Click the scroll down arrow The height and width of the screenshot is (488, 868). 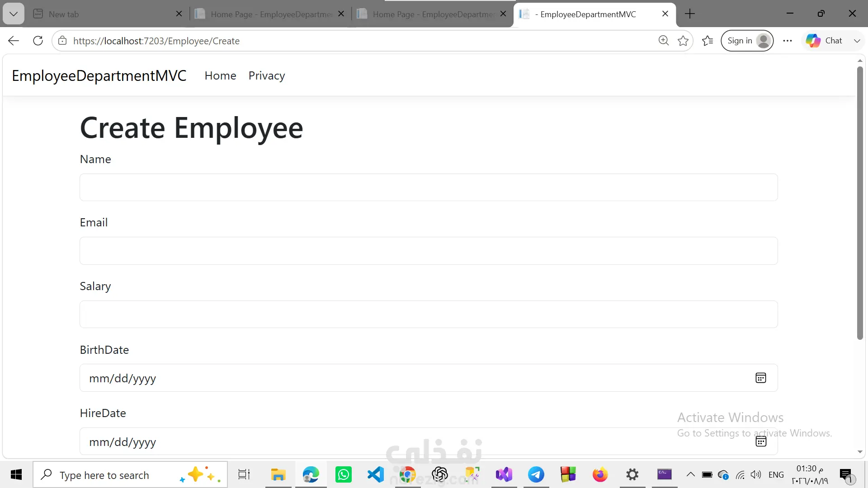860,452
